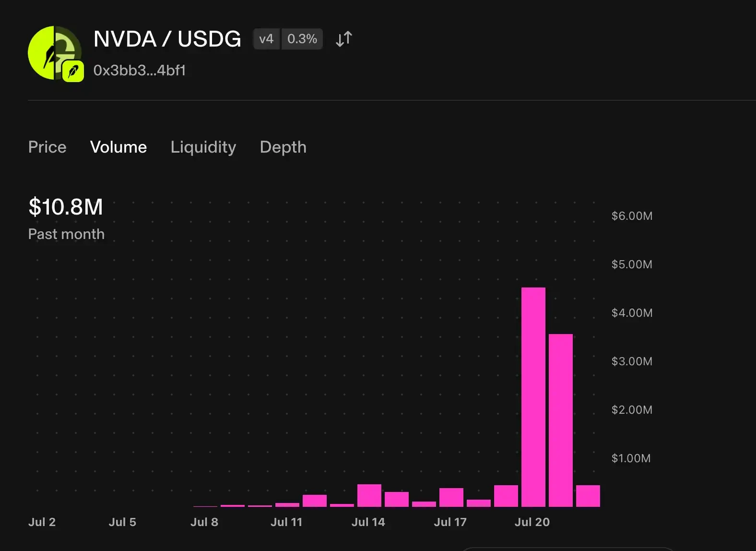Open the Liquidity tab

203,147
